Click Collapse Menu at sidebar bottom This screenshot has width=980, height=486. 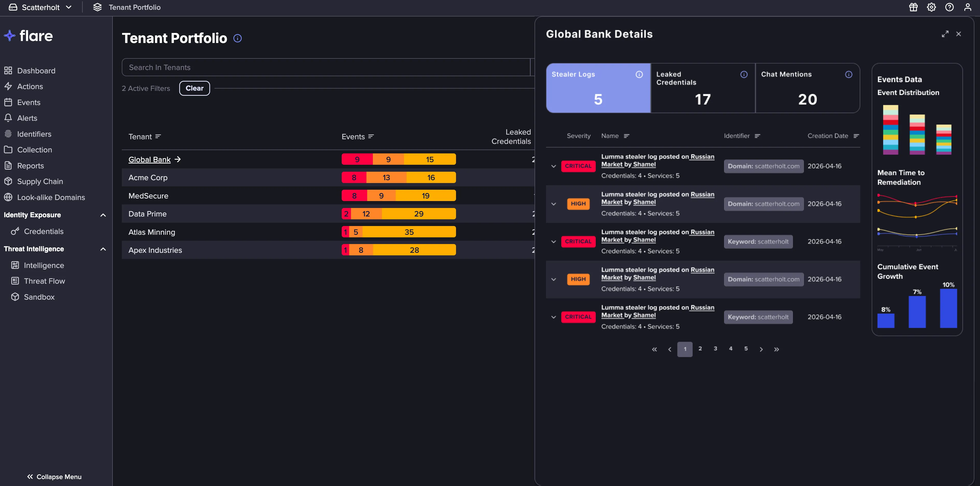coord(54,476)
